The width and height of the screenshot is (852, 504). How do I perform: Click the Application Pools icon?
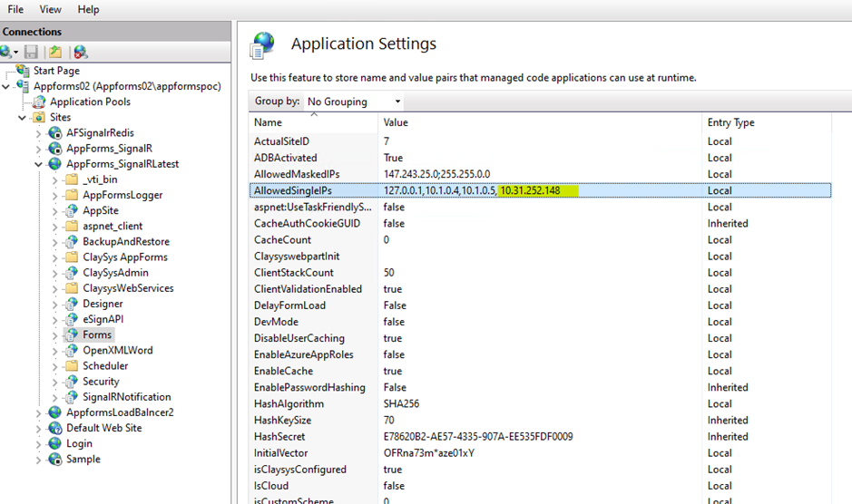(x=39, y=102)
